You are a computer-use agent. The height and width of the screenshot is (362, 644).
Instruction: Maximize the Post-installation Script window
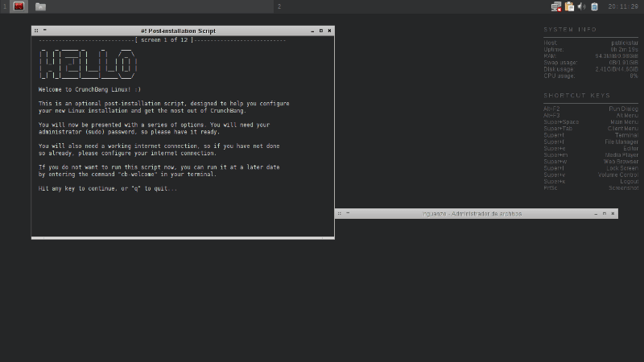tap(320, 31)
